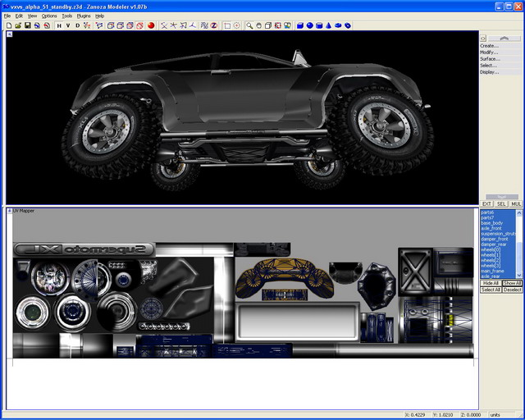This screenshot has height=420, width=525.
Task: Select the hand pan tool
Action: coord(259,25)
